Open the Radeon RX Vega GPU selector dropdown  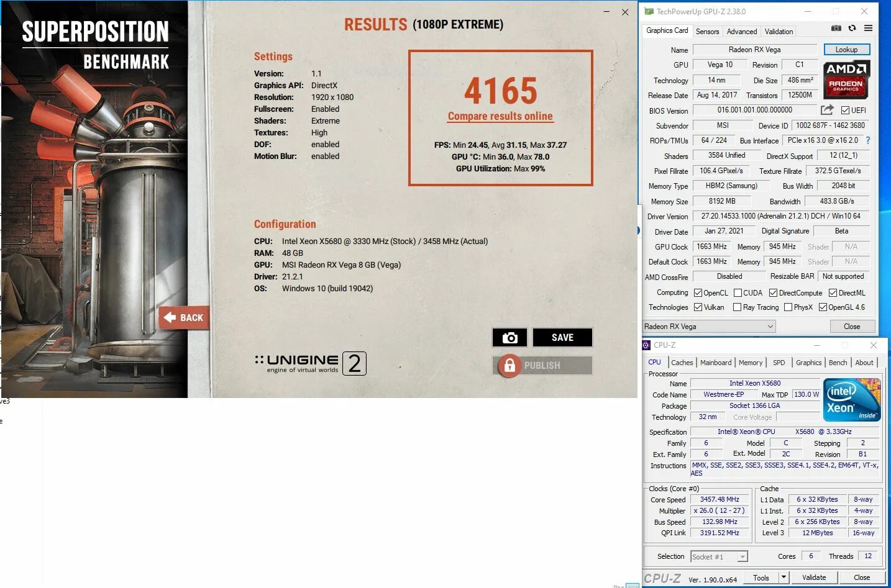pos(709,327)
